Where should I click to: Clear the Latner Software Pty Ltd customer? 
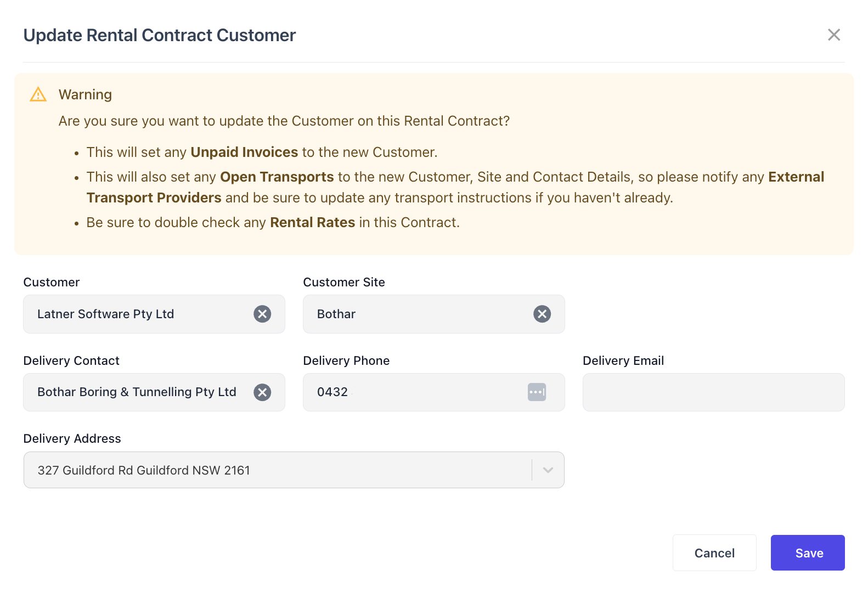(x=262, y=314)
